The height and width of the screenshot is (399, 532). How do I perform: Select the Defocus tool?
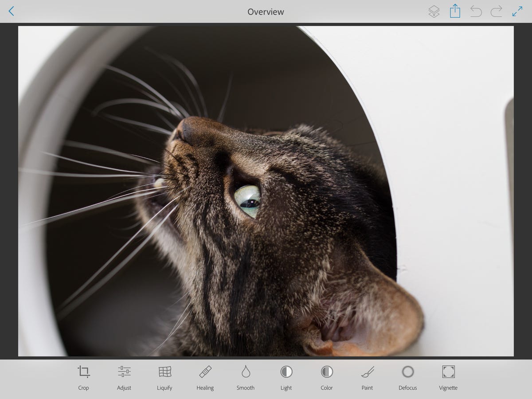[408, 377]
